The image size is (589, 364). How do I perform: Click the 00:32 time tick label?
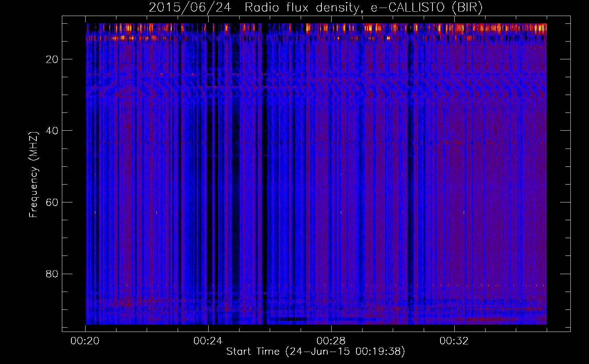click(x=454, y=341)
